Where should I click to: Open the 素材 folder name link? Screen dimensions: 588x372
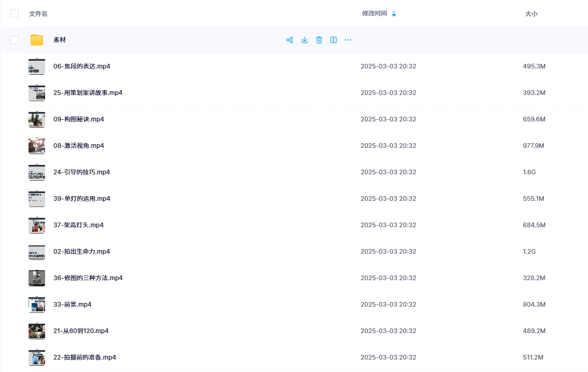[60, 40]
